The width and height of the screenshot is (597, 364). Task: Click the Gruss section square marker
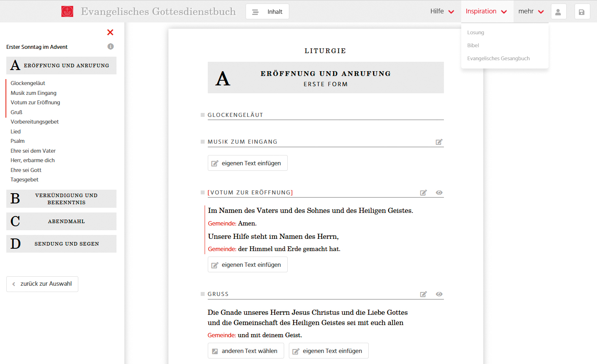click(203, 294)
